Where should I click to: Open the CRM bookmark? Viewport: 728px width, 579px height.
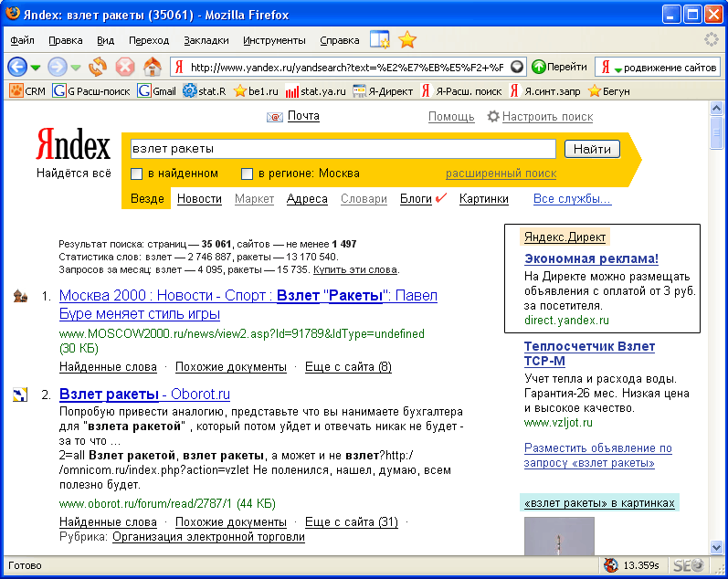point(27,91)
